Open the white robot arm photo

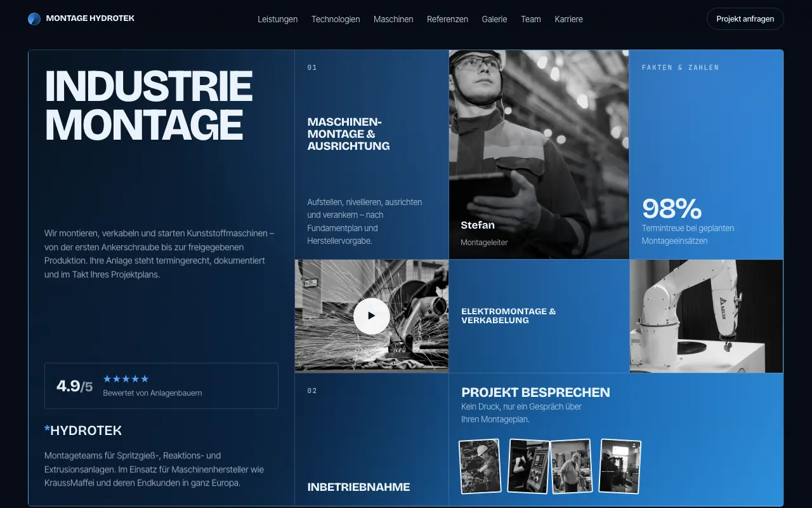tap(706, 316)
